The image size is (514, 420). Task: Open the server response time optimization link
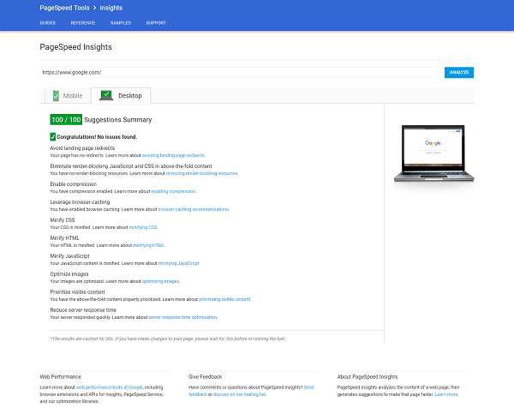coord(183,317)
